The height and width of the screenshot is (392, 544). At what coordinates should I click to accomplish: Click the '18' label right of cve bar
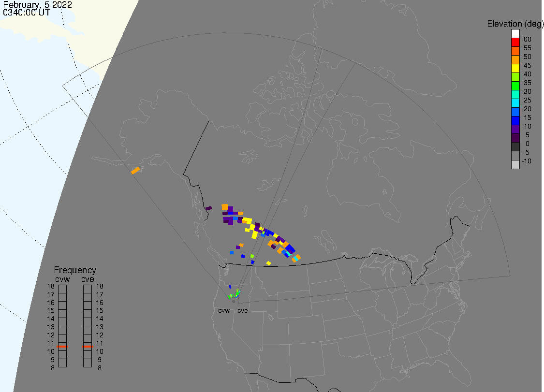(x=100, y=286)
